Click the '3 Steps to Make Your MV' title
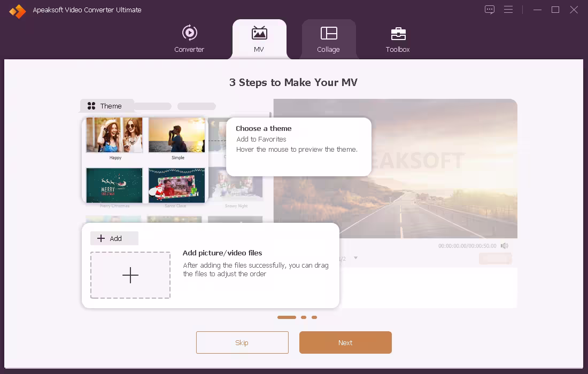The image size is (588, 374). point(293,82)
